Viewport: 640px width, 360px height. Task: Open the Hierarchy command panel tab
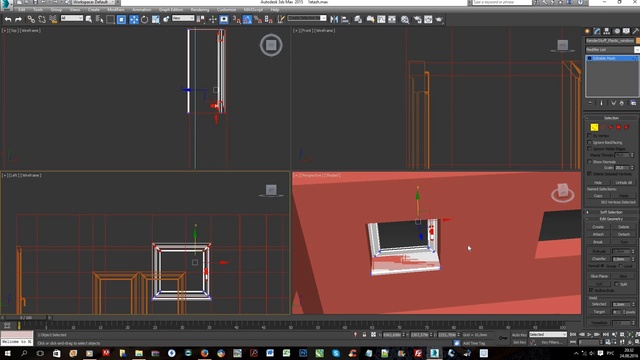(x=607, y=31)
